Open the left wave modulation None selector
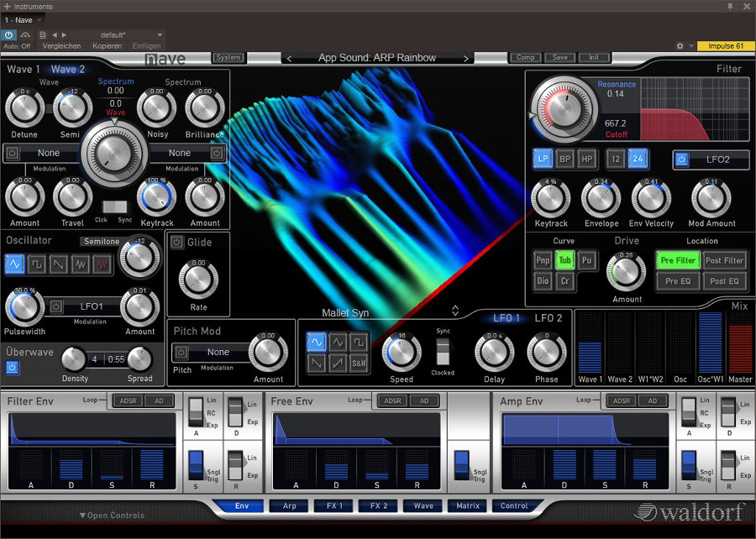Screen dimensions: 756x539 coord(49,153)
